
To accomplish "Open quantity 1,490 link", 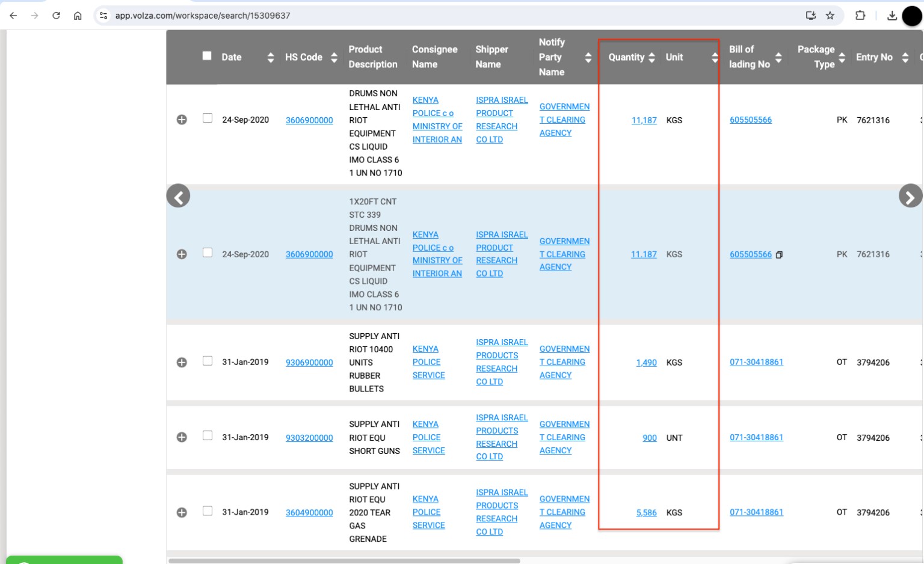I will pyautogui.click(x=646, y=363).
